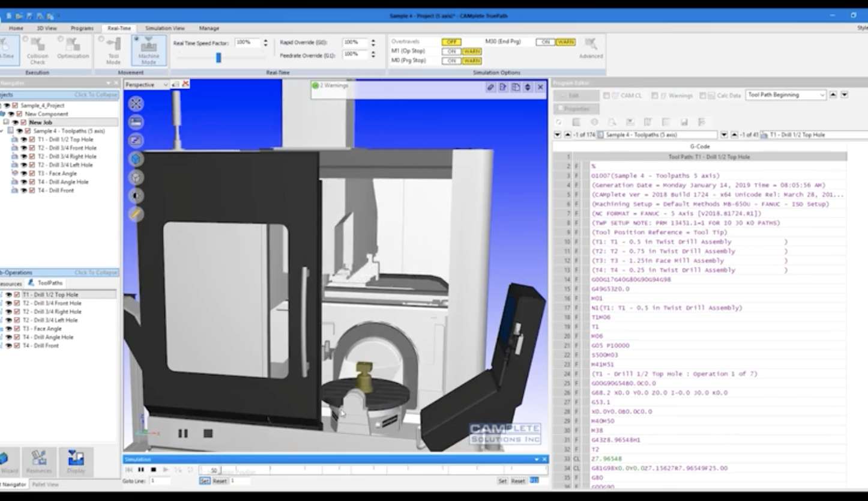Click the fit-all view icon in viewport
The width and height of the screenshot is (868, 501).
pos(136,104)
